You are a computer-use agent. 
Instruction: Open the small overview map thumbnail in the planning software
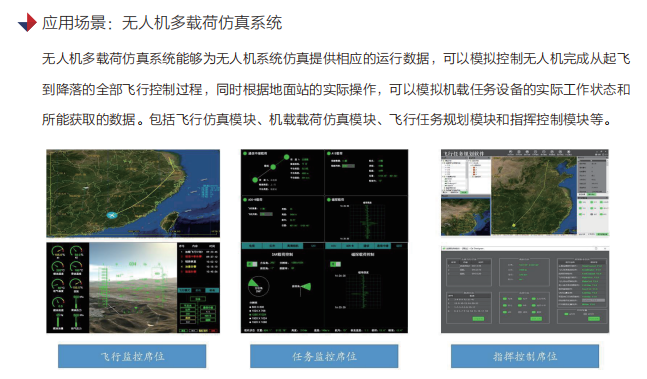(x=465, y=216)
